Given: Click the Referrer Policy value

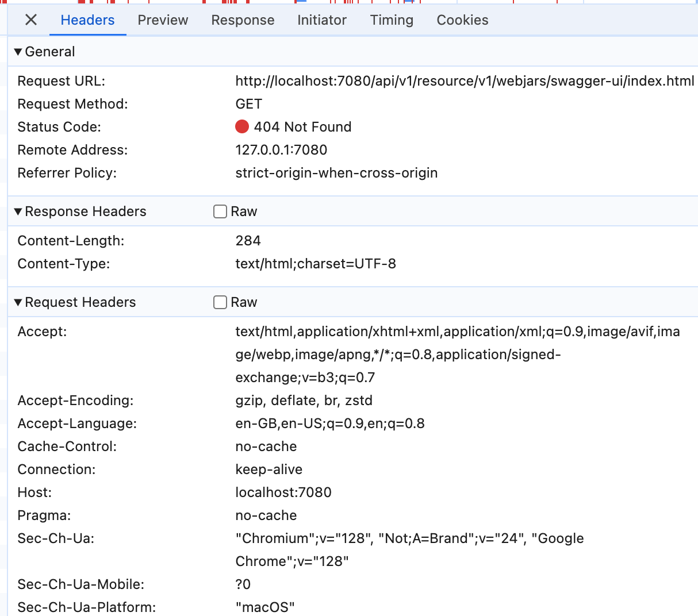Looking at the screenshot, I should [x=336, y=172].
